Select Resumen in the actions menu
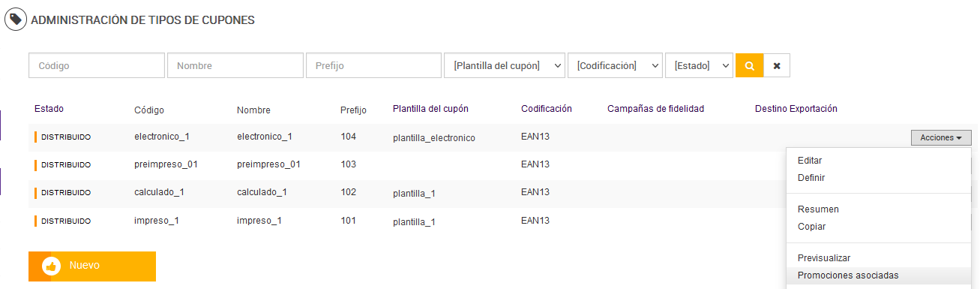 818,209
